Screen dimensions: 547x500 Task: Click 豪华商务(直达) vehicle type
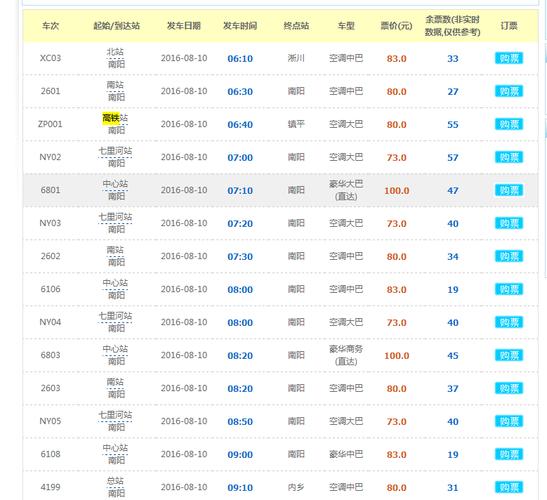point(346,355)
